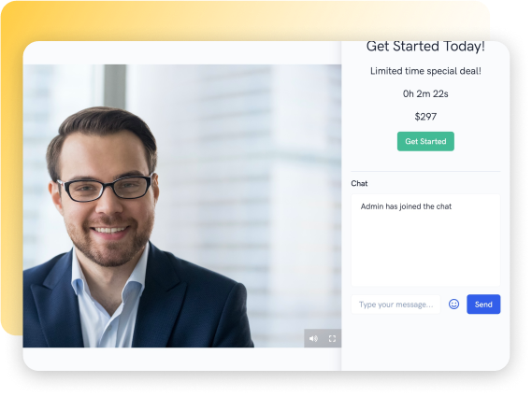Click the presenter video to pause it
The width and height of the screenshot is (532, 397).
click(182, 206)
